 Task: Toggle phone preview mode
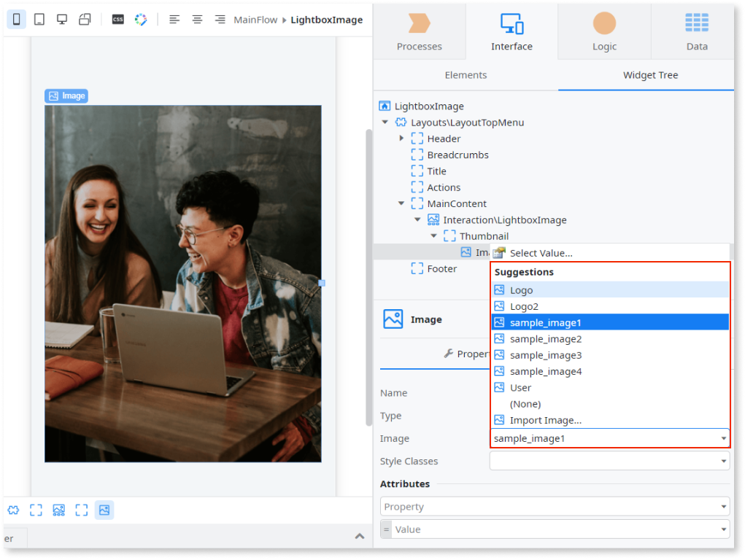pos(15,20)
